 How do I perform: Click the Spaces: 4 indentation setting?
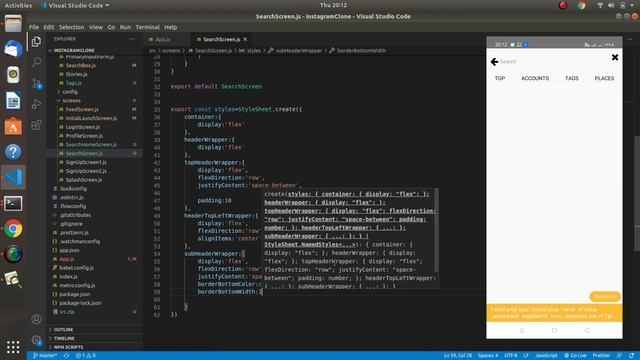tap(488, 356)
